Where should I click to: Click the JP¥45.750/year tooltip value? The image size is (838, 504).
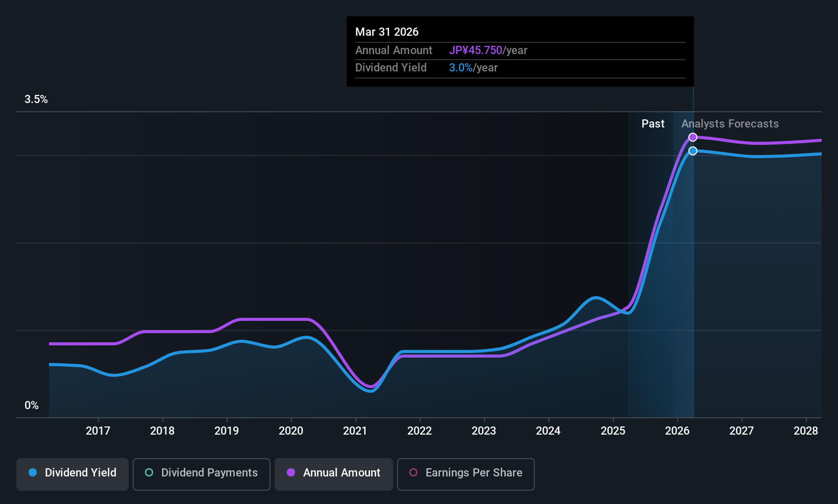pyautogui.click(x=488, y=51)
